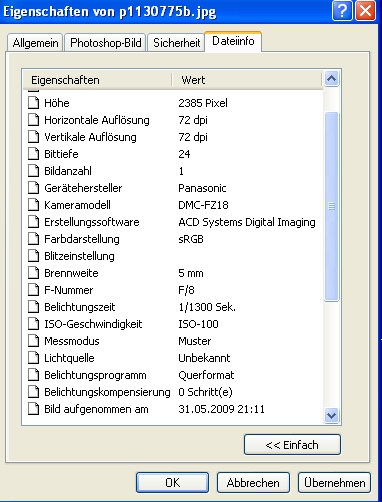Select the ISO-100 value

(198, 324)
